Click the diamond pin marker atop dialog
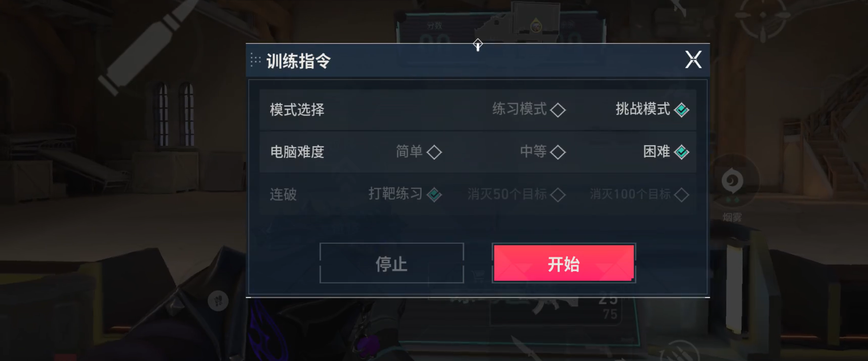868x361 pixels. point(477,45)
